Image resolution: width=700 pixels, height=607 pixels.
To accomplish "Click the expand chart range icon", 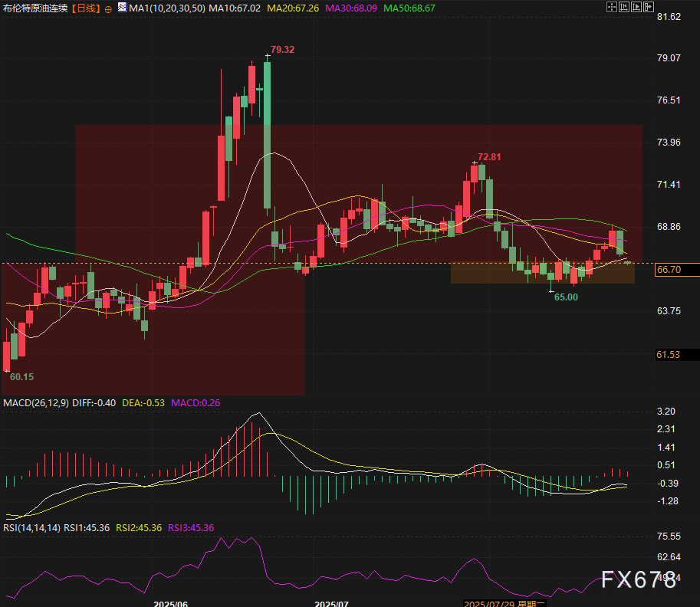I will pyautogui.click(x=636, y=8).
